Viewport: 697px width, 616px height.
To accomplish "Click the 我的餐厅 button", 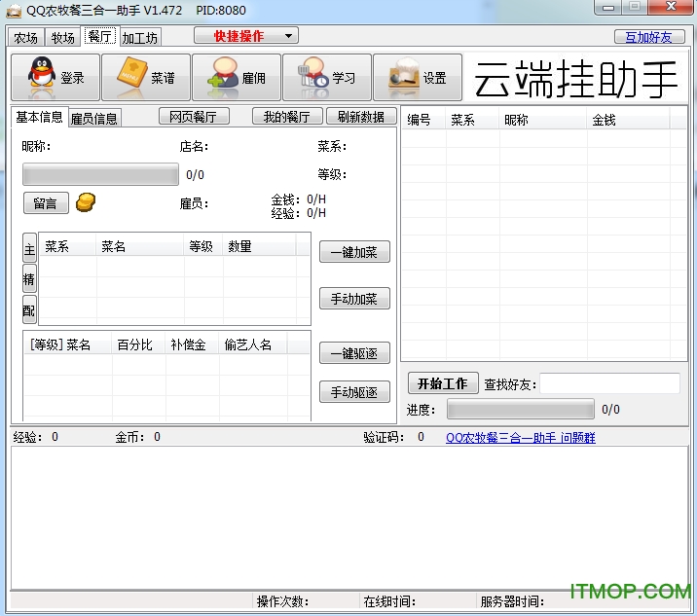I will pyautogui.click(x=287, y=117).
